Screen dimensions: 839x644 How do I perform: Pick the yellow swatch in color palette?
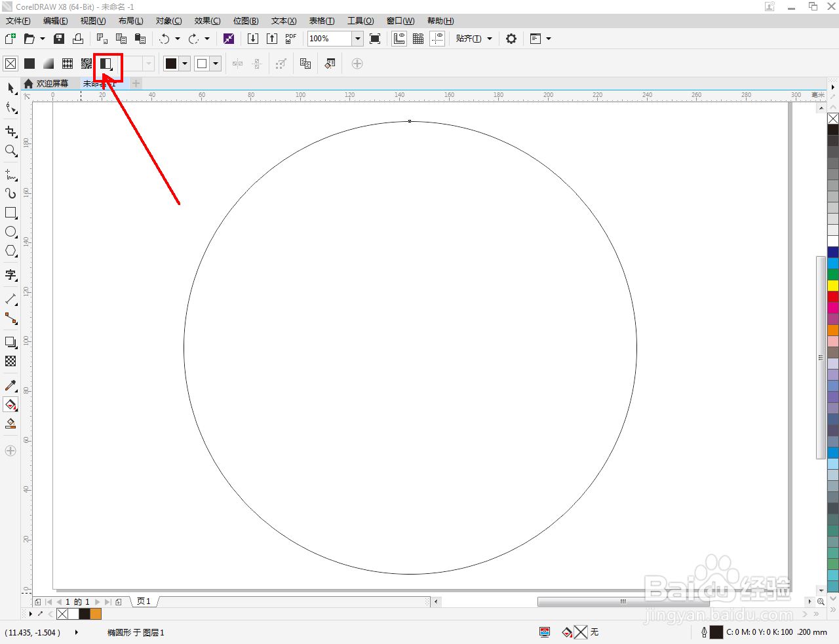(833, 286)
